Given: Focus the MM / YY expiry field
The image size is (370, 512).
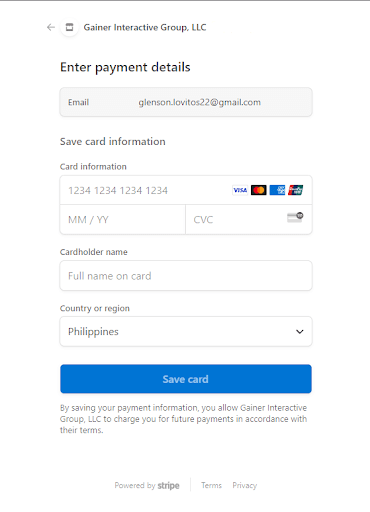Looking at the screenshot, I should pyautogui.click(x=123, y=220).
